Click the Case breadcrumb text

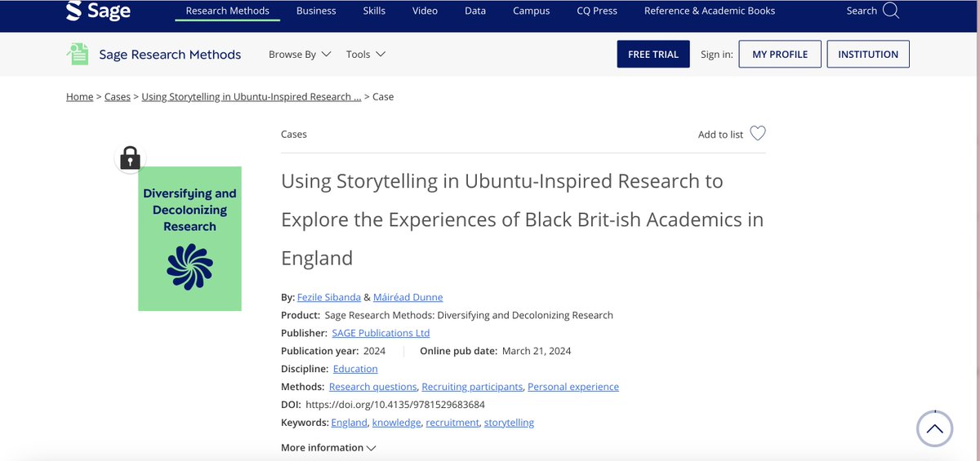pos(383,96)
